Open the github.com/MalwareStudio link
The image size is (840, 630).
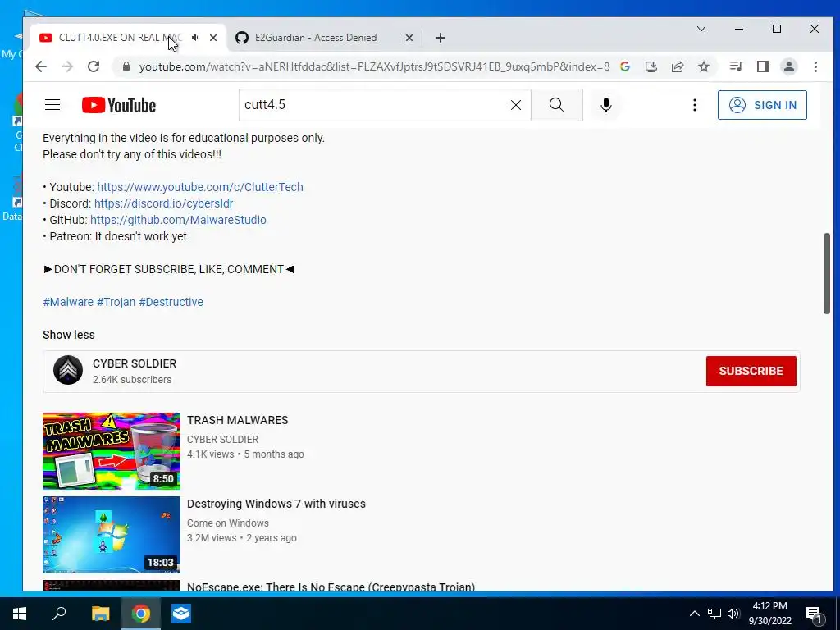tap(178, 220)
